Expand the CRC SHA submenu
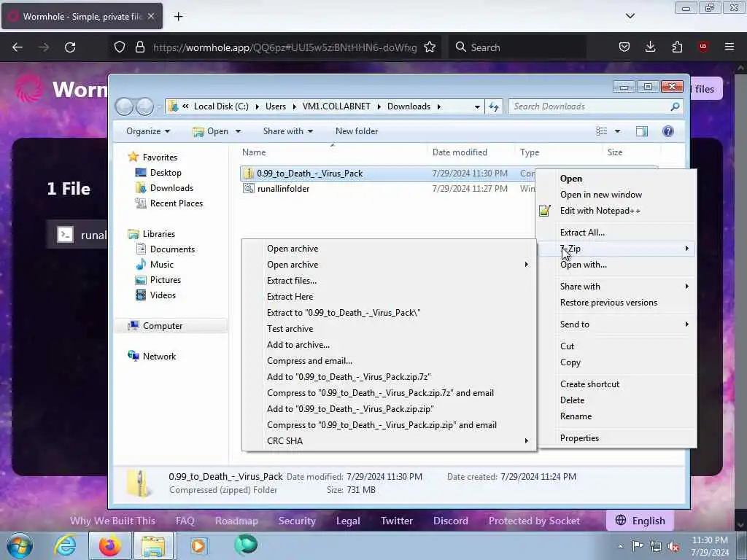The height and width of the screenshot is (560, 747). tap(390, 441)
